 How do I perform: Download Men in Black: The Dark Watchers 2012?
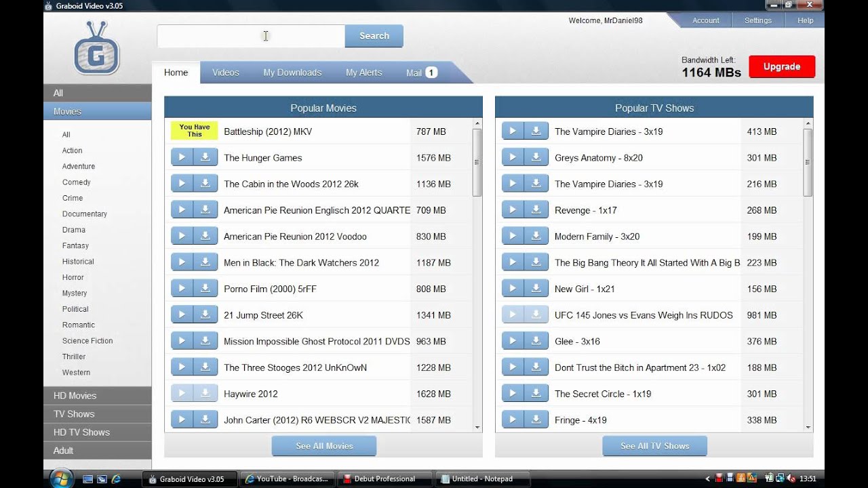pos(205,262)
